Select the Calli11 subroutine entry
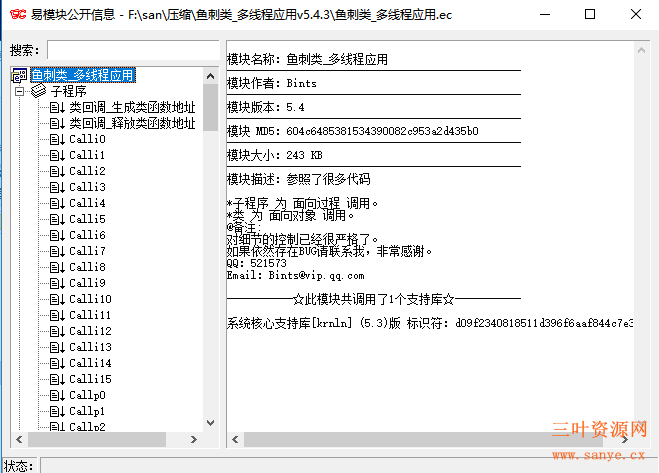Viewport: 659px width, 473px height. coord(90,315)
